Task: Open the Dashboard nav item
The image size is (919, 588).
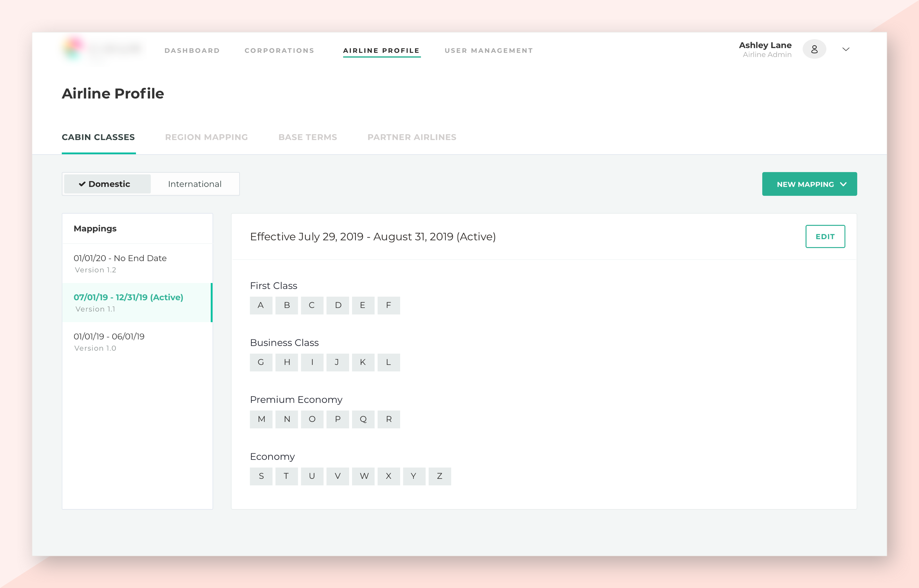Action: pos(192,50)
